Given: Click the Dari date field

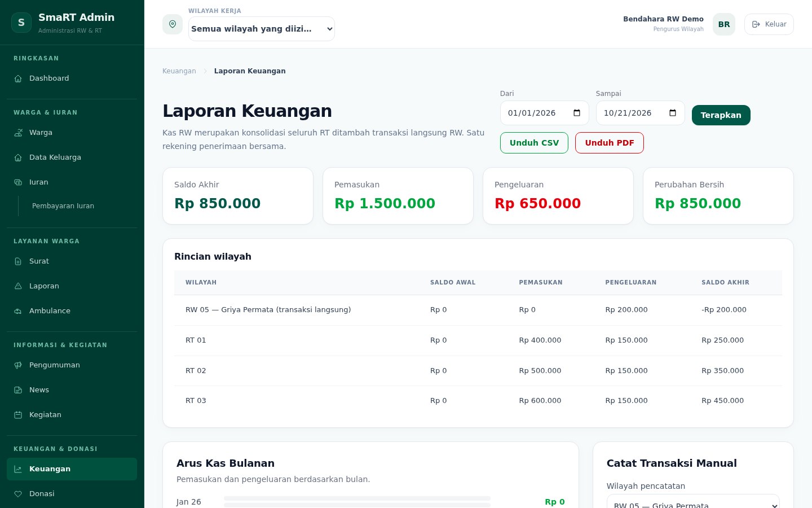Looking at the screenshot, I should coord(545,113).
